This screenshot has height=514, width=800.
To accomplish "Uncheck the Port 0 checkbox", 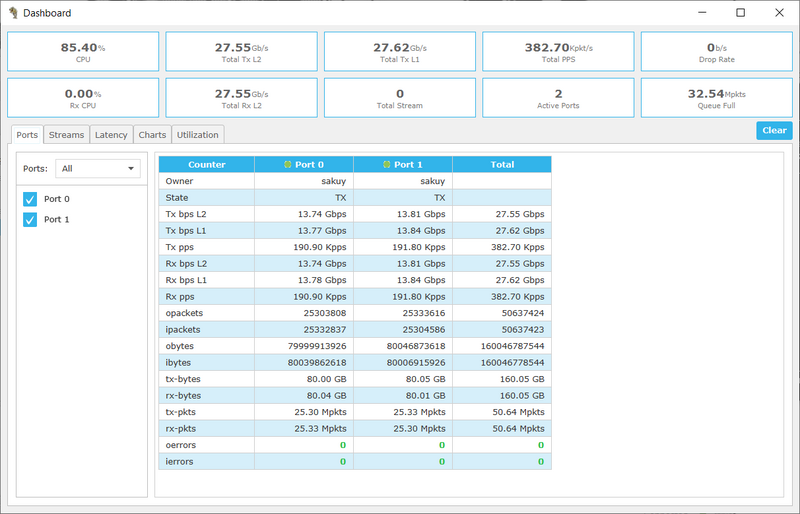I will click(x=30, y=199).
